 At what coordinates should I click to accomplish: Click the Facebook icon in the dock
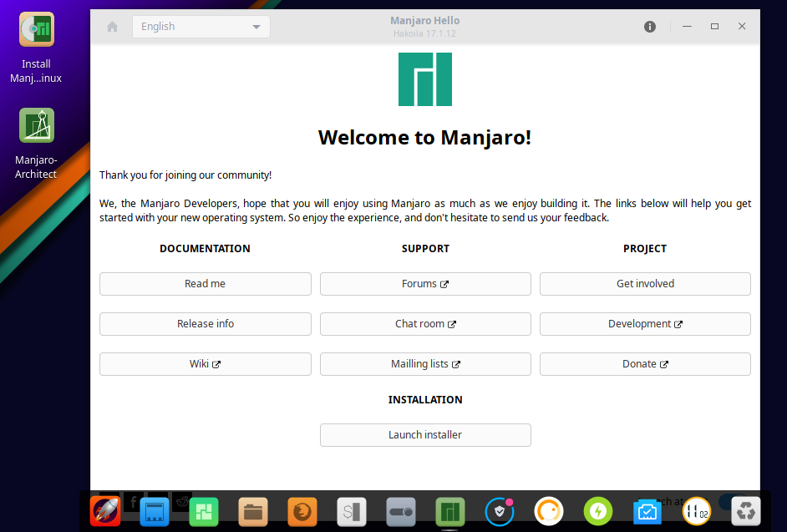coord(133,501)
